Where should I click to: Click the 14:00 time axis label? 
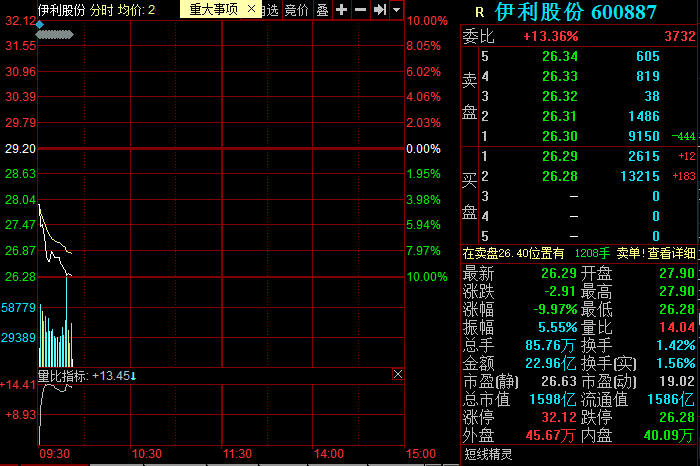tap(329, 454)
